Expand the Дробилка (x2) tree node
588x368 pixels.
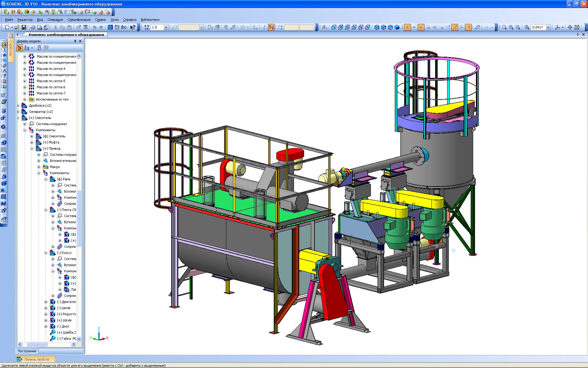(18, 105)
